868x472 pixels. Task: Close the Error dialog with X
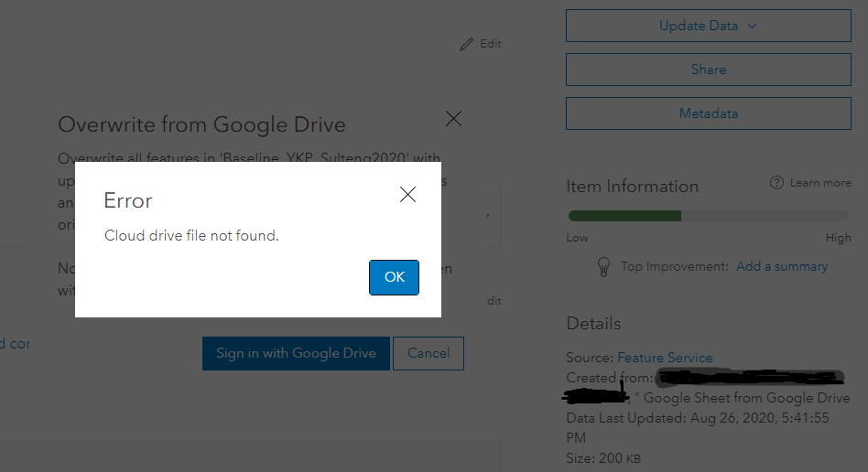click(408, 194)
